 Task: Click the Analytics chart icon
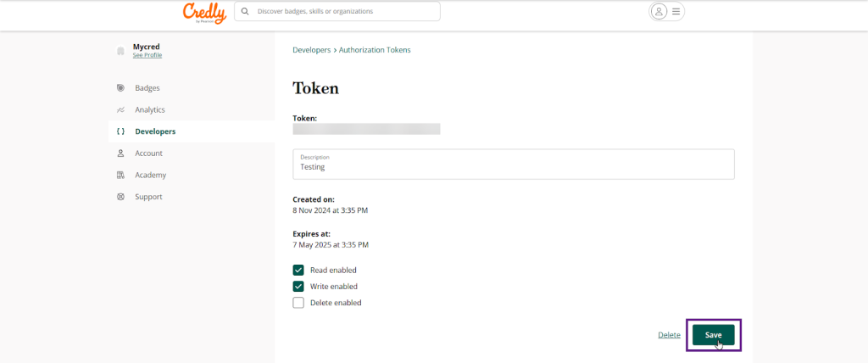[120, 110]
